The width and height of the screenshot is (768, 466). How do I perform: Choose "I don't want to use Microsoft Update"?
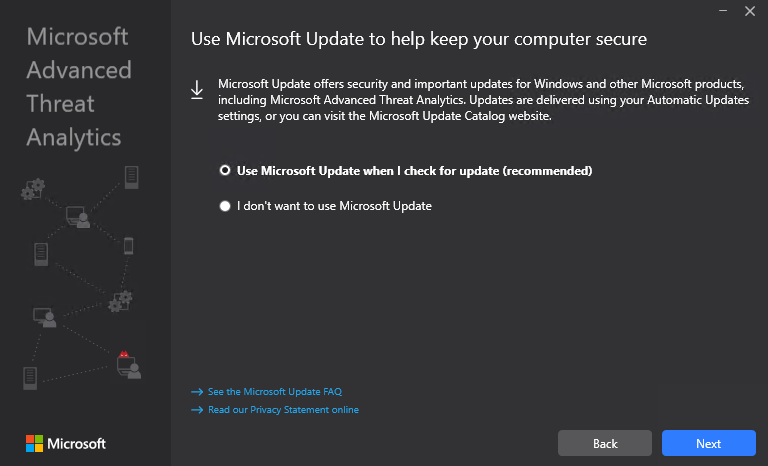[225, 206]
